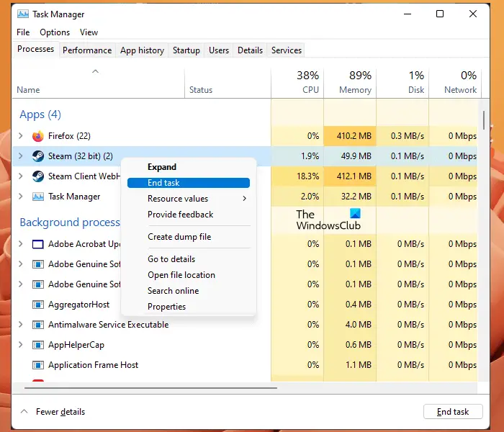Click the Steam (32 bit) icon
The height and width of the screenshot is (432, 504).
click(38, 156)
